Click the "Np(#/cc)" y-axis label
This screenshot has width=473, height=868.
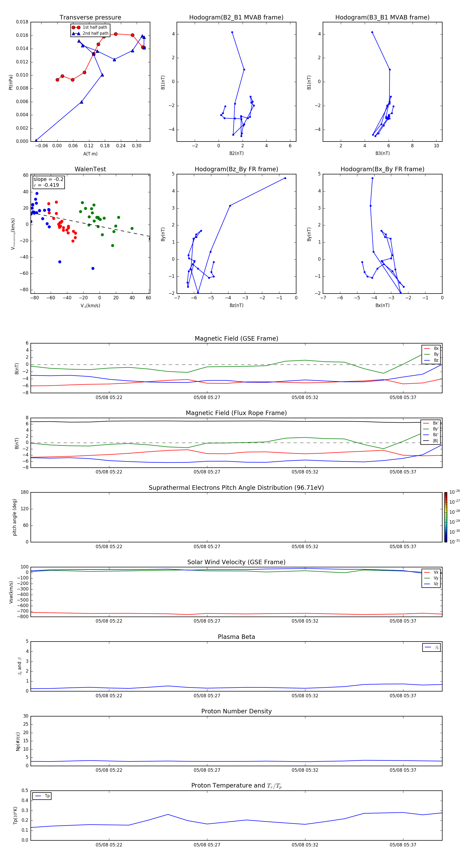[18, 741]
